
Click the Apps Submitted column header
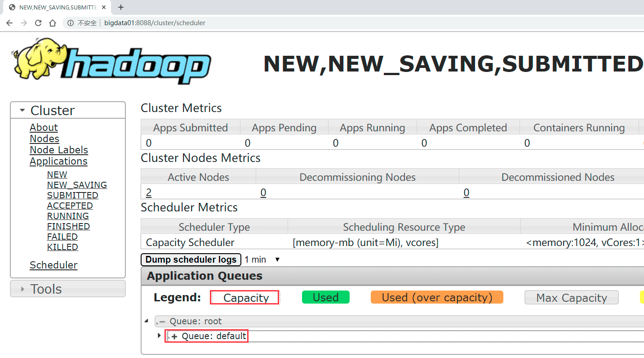click(x=191, y=128)
